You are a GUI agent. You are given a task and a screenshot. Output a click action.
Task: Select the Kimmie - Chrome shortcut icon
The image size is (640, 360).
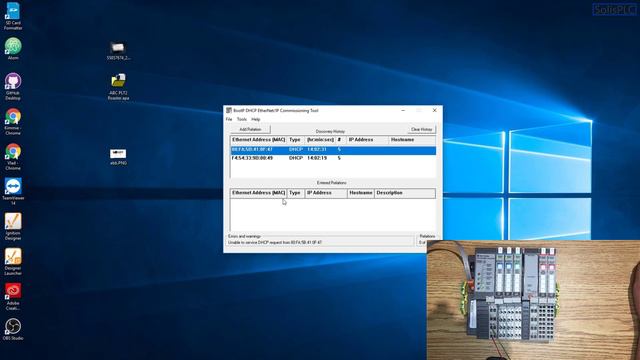click(13, 122)
